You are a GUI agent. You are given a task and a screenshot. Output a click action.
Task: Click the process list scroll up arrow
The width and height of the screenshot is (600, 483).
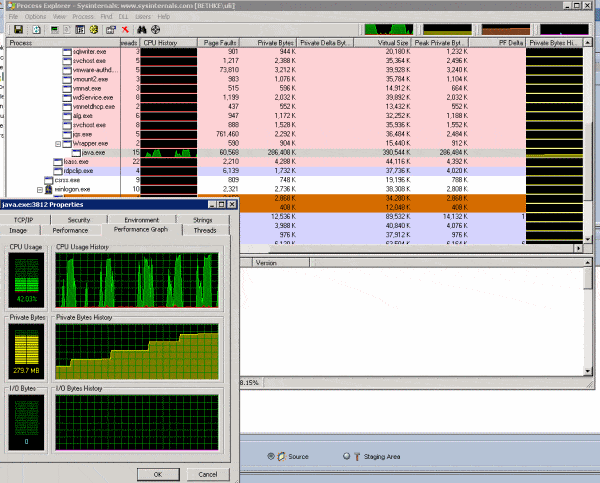point(588,42)
